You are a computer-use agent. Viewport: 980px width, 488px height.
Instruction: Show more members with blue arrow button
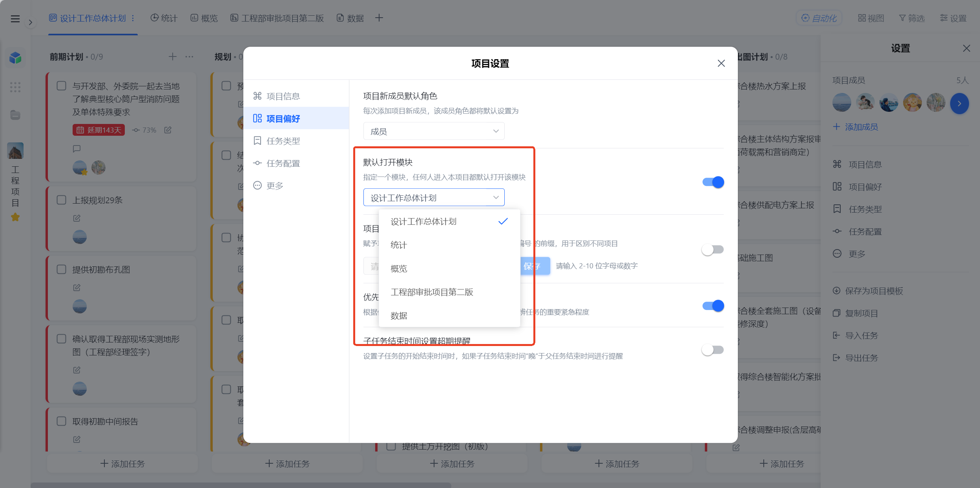[x=959, y=104]
